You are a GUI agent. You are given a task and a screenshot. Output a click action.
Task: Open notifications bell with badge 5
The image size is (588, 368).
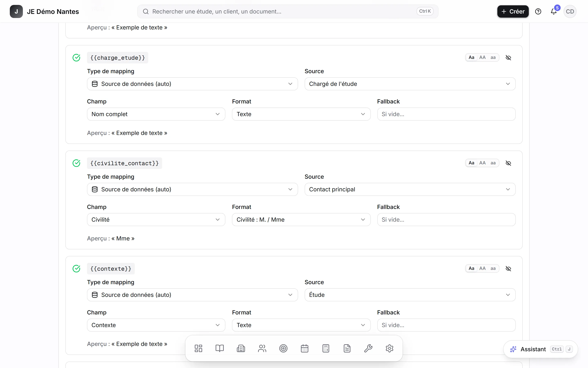tap(554, 11)
